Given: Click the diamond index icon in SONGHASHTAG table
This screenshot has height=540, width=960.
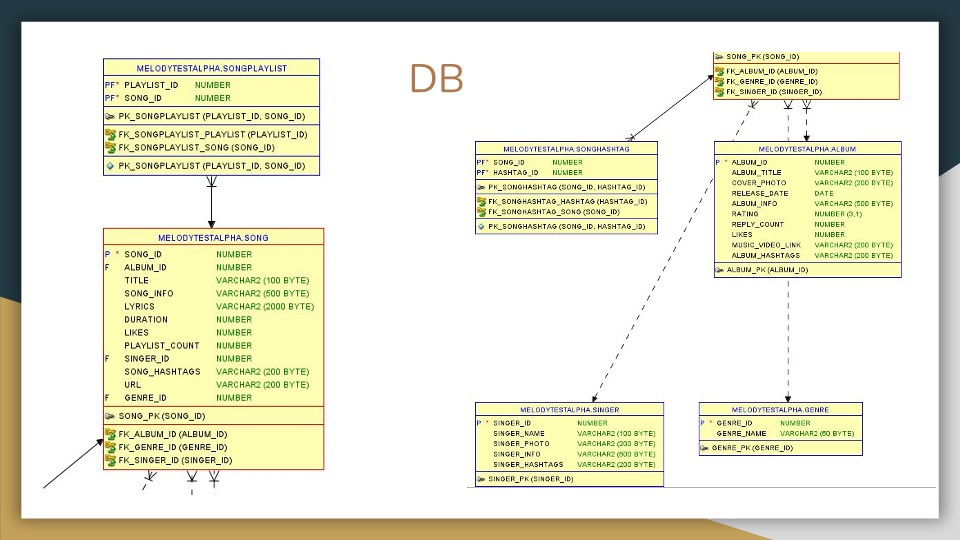Looking at the screenshot, I should [x=481, y=227].
